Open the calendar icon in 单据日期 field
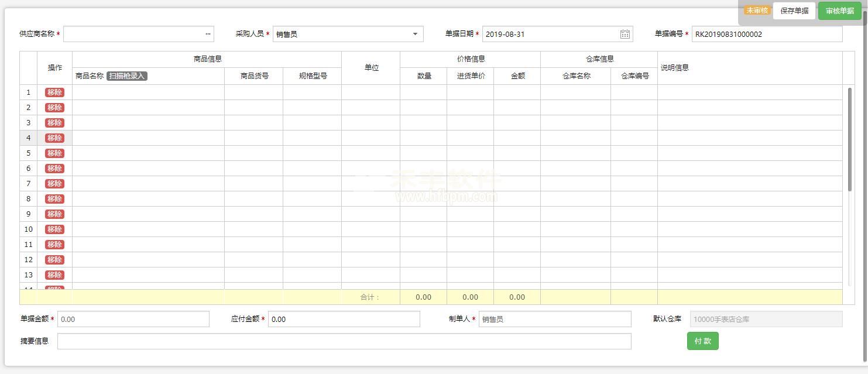Viewport: 868px width, 374px height. pos(625,34)
